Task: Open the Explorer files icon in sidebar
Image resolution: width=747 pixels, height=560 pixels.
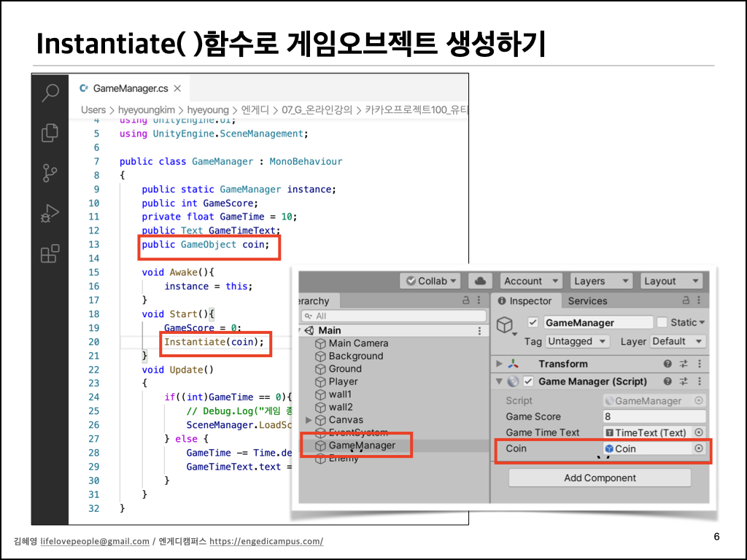Action: pos(50,133)
